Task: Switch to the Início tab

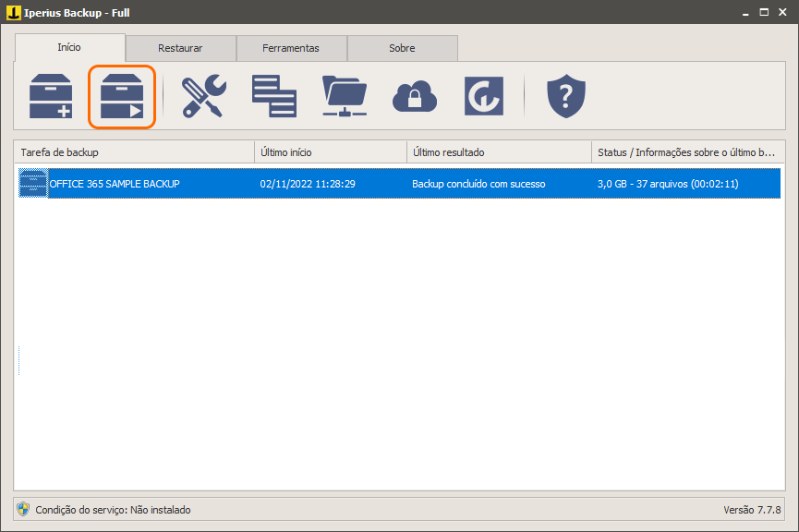Action: [x=70, y=47]
